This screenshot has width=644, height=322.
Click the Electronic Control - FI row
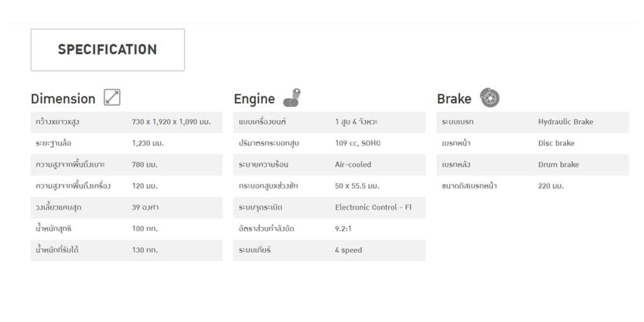point(330,208)
